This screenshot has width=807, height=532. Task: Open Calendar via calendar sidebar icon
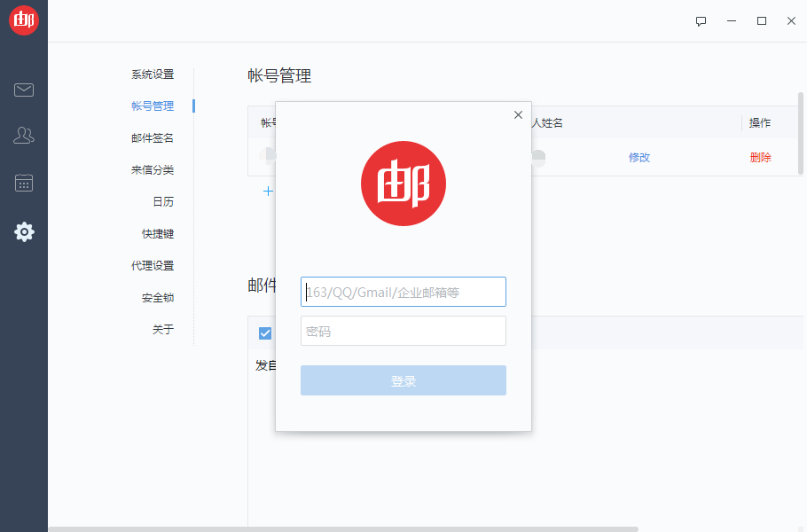pos(24,183)
